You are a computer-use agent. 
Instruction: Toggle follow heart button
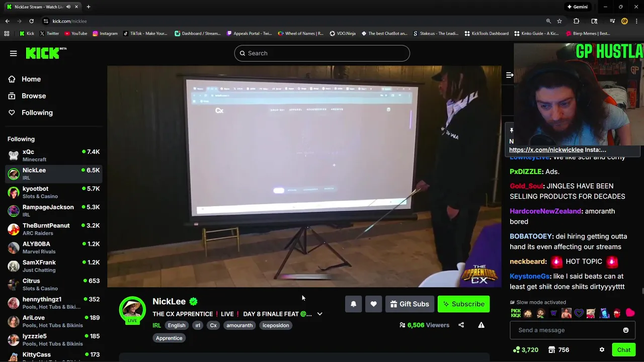[373, 304]
